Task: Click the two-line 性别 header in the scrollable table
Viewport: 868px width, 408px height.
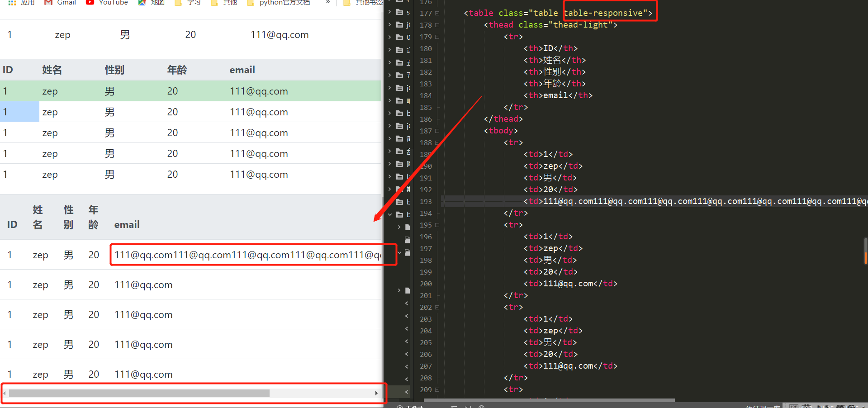Action: click(68, 217)
